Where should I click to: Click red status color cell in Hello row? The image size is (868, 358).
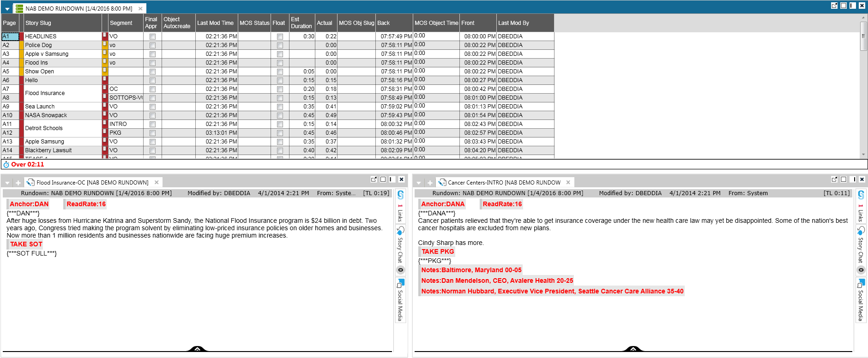[x=21, y=80]
